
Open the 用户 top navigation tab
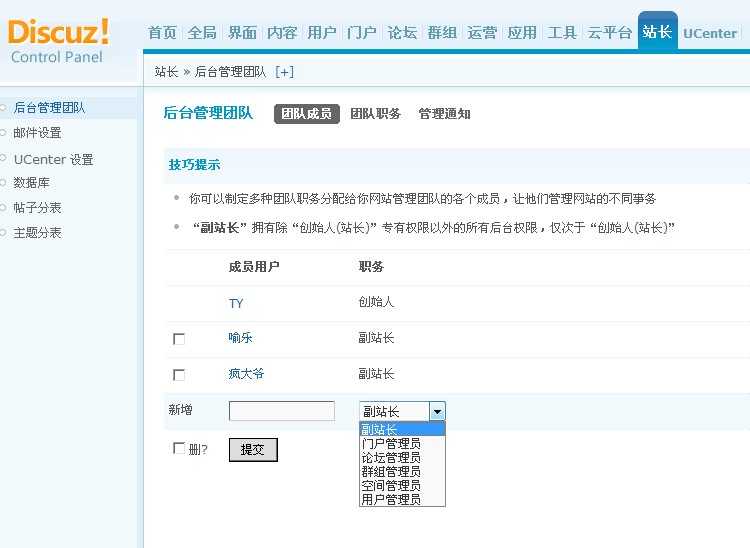coord(322,33)
